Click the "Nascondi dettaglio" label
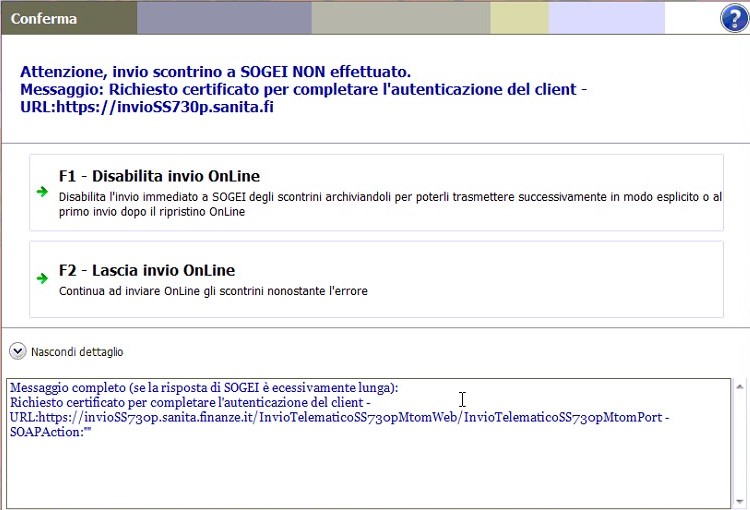This screenshot has width=750, height=510. 77,352
